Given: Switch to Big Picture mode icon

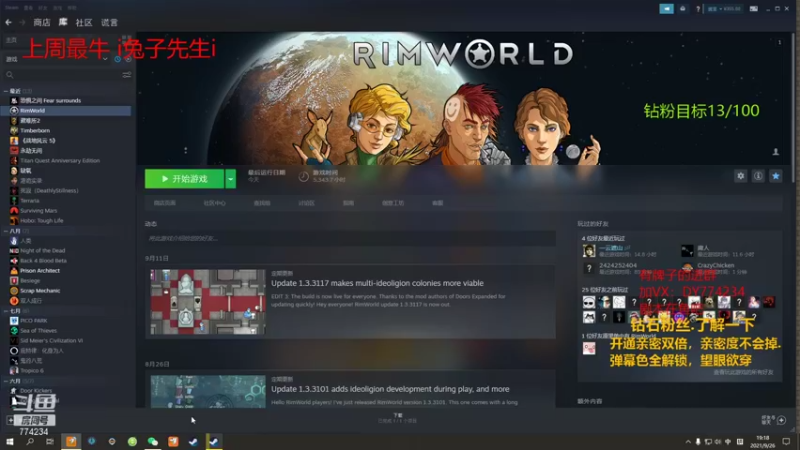Looking at the screenshot, I should point(754,9).
